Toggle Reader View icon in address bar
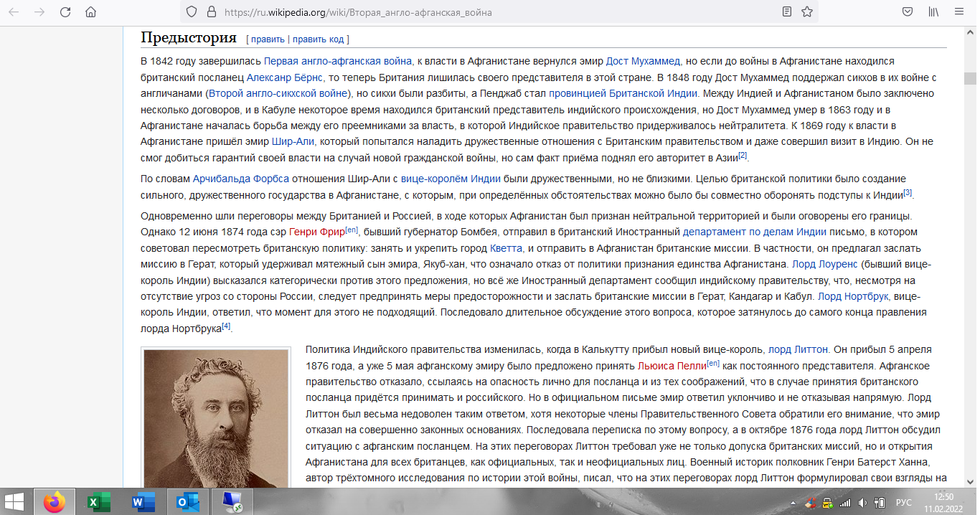The image size is (980, 515). (787, 12)
